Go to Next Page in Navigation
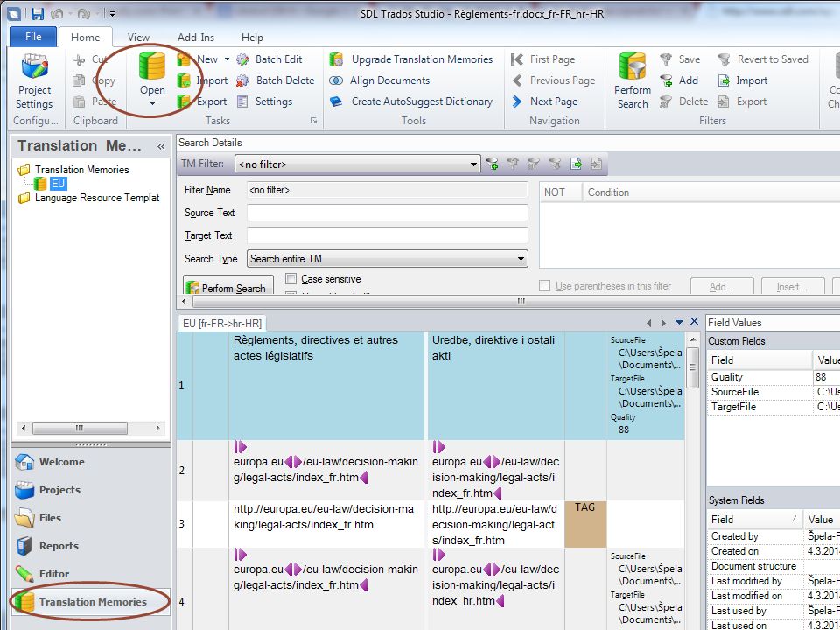The width and height of the screenshot is (840, 630). (x=544, y=101)
